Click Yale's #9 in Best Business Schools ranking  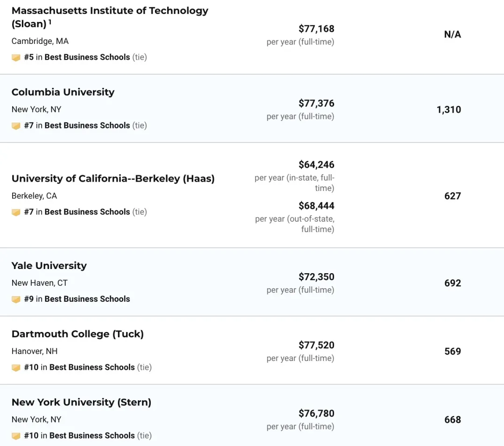(77, 299)
